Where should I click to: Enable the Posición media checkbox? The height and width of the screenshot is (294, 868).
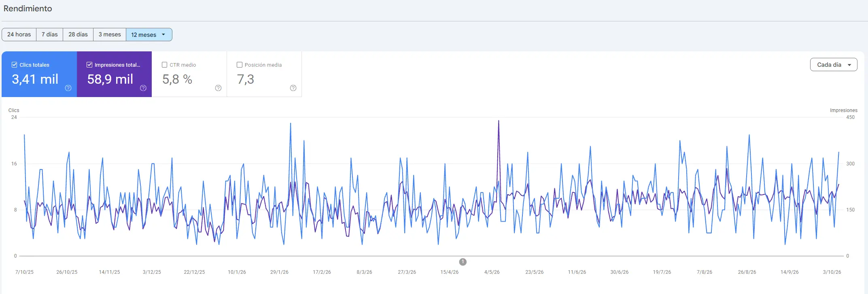(240, 65)
